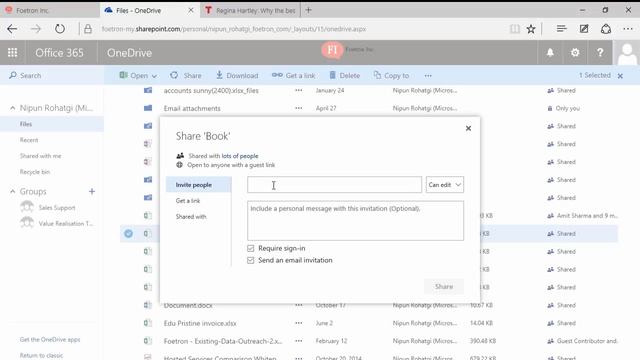This screenshot has width=640, height=360.
Task: Reload the page with refresh icon
Action: (x=60, y=29)
